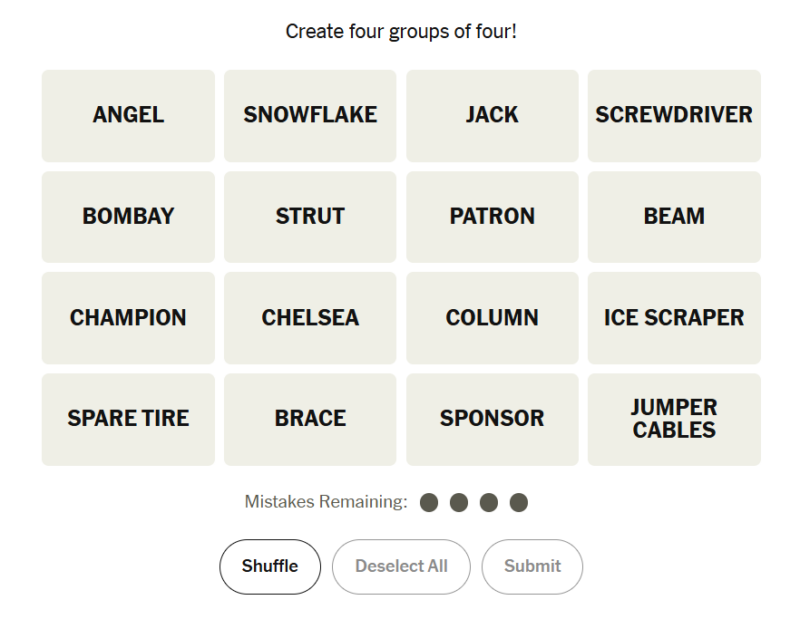Tap the COLUMN tile

(x=492, y=318)
